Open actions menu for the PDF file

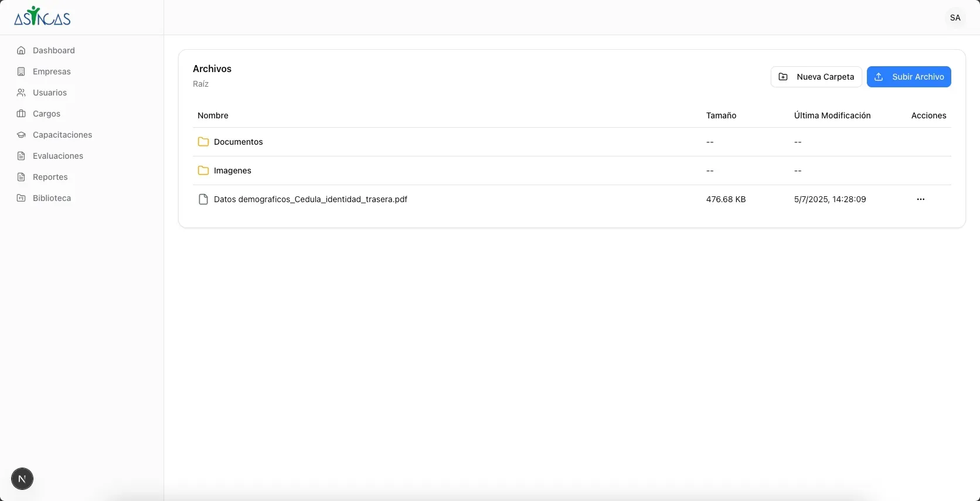click(920, 199)
